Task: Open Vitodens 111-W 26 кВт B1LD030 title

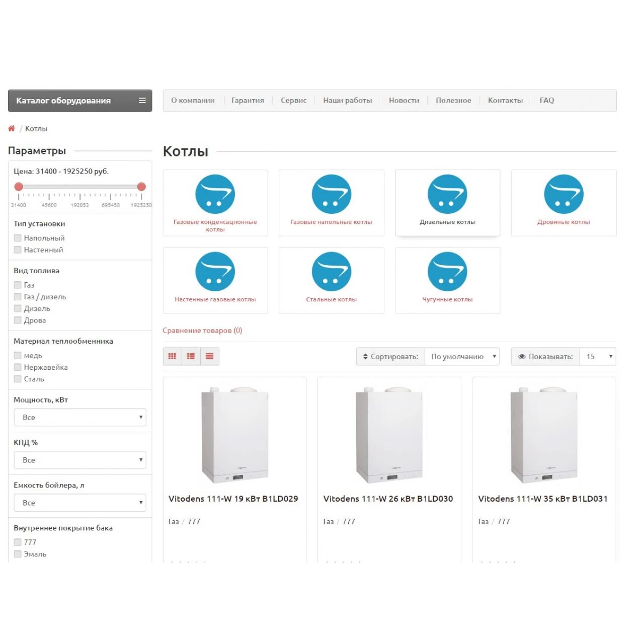Action: [x=388, y=499]
